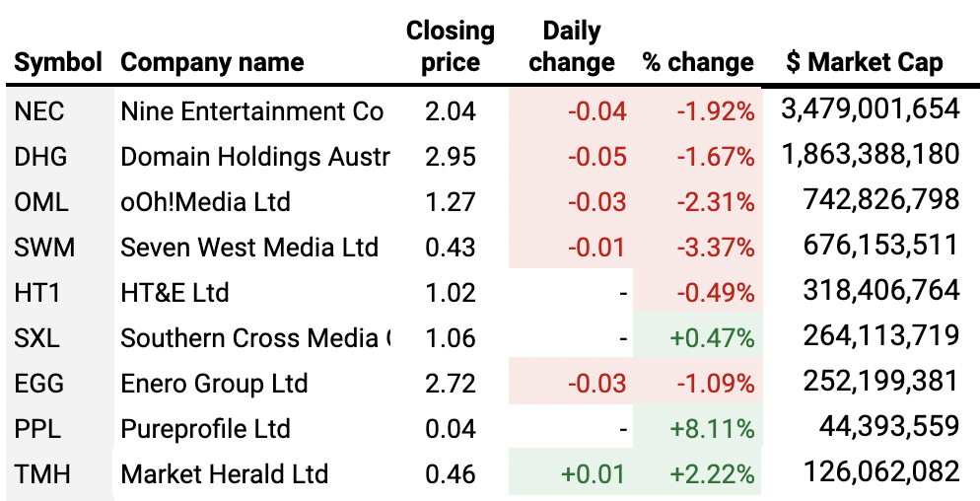Viewport: 980px width, 501px height.
Task: Select the HT1 symbol cell
Action: click(x=39, y=293)
